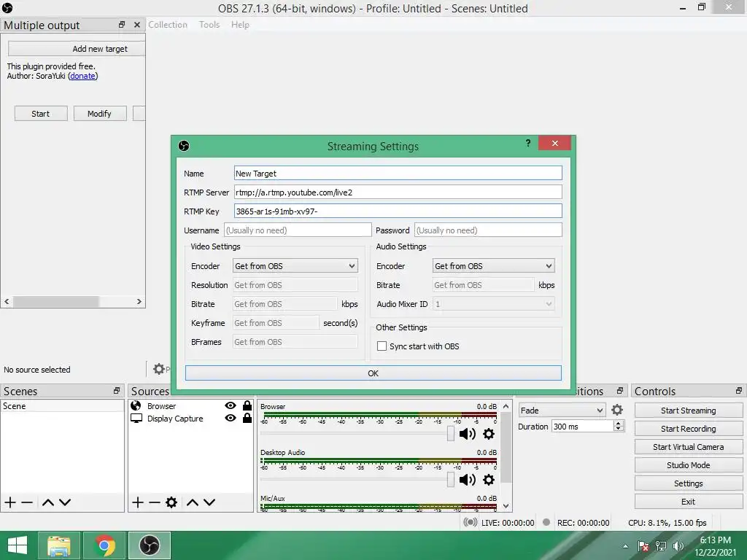747x560 pixels.
Task: Open the Windows Start menu
Action: 18,545
